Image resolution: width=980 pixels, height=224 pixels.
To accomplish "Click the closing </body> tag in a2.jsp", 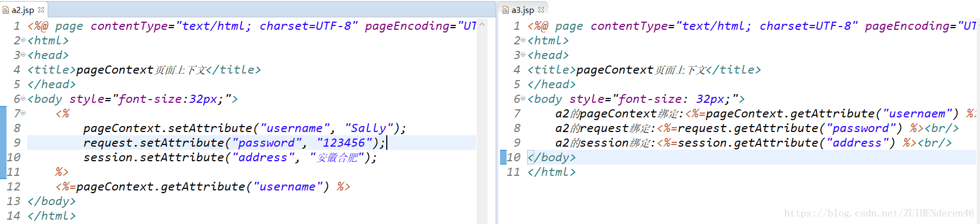I will click(x=51, y=201).
